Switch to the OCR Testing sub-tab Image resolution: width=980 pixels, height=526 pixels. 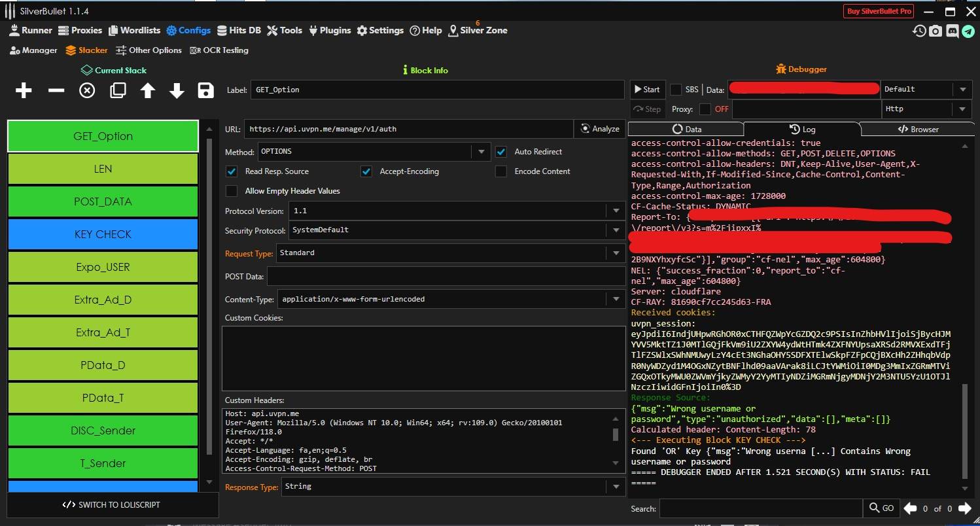tap(219, 50)
